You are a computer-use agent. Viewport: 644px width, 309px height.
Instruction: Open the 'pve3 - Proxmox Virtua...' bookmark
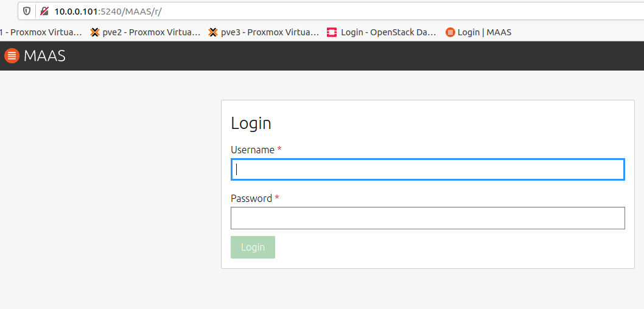coord(264,32)
